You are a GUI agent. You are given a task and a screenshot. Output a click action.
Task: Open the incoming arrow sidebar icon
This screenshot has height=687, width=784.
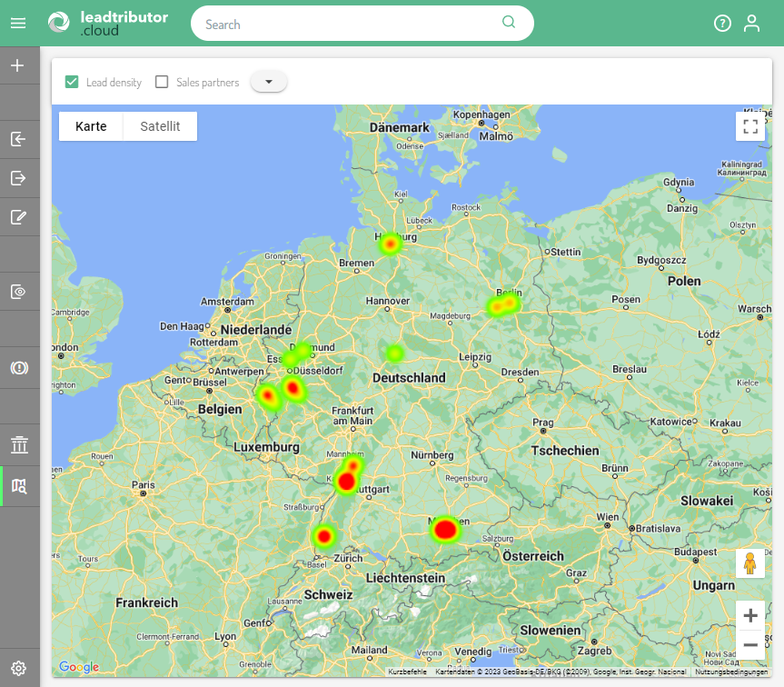(18, 139)
